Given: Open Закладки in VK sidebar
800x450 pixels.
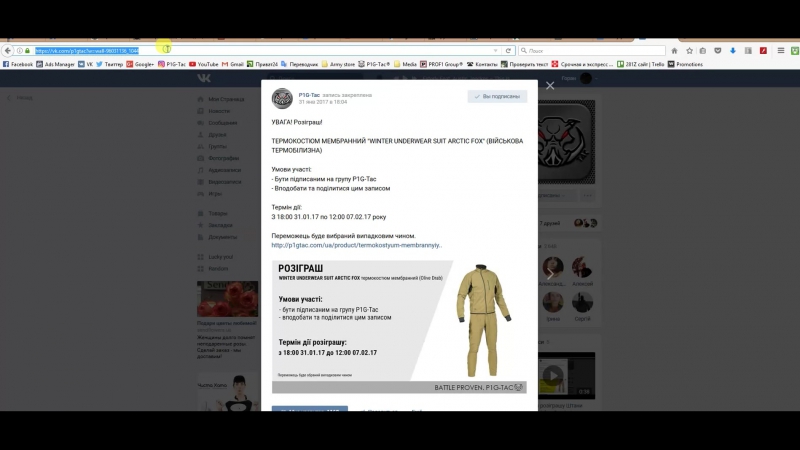Looking at the screenshot, I should (215, 225).
